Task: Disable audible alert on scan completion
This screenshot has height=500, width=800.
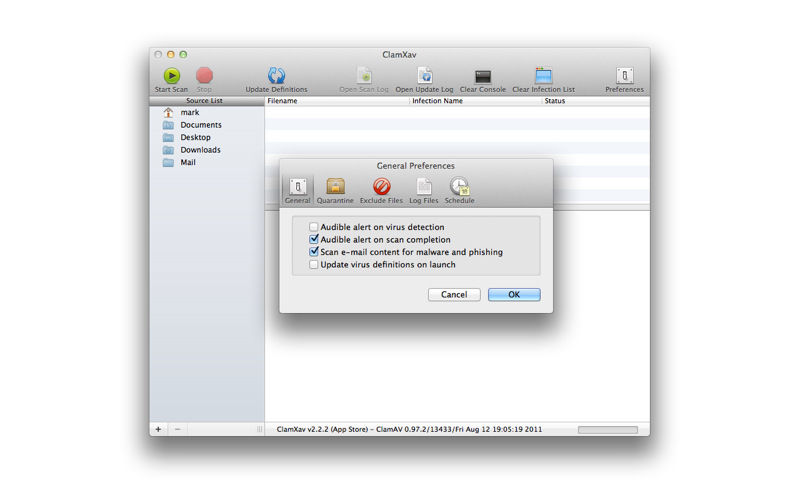Action: (x=313, y=239)
